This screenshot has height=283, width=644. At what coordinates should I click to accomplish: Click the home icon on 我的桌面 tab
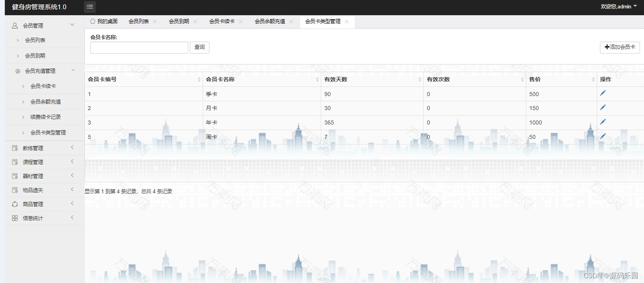pos(93,21)
